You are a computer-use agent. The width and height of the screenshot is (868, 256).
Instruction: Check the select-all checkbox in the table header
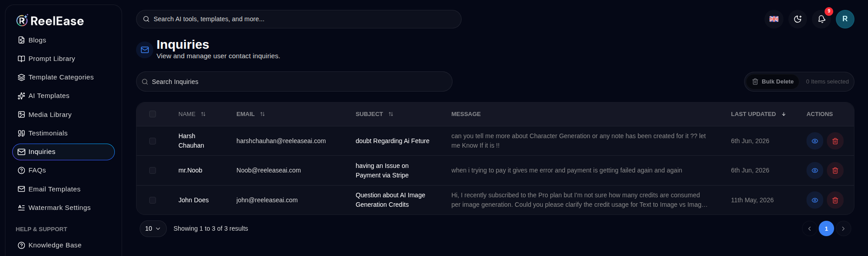(152, 114)
